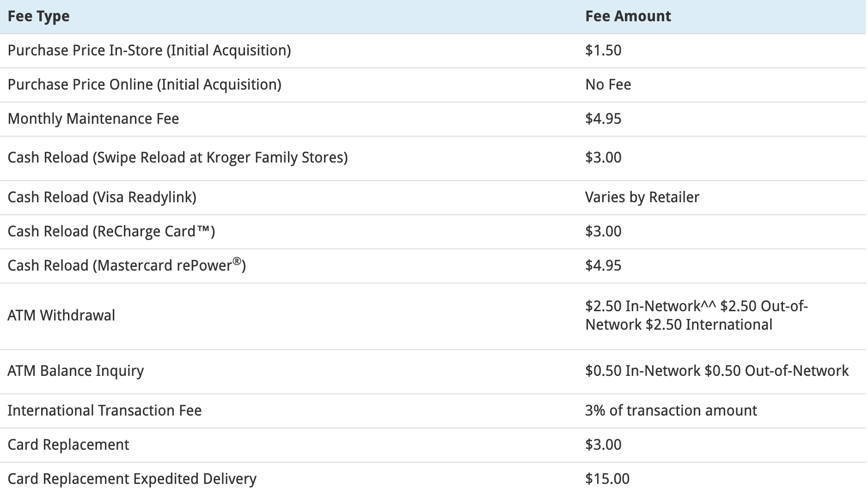Select "Cash Reload (ReCharge Card™)" label
The image size is (868, 495).
pos(111,231)
